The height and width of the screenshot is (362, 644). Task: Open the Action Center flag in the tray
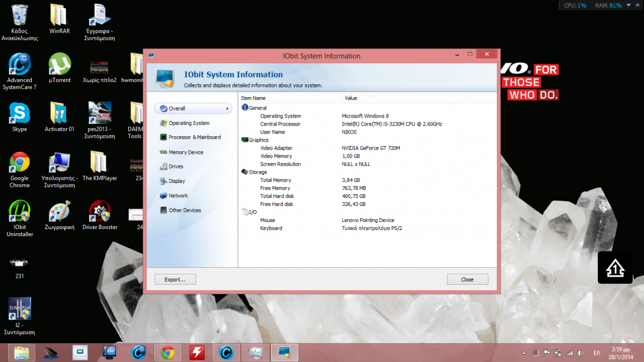coord(546,353)
